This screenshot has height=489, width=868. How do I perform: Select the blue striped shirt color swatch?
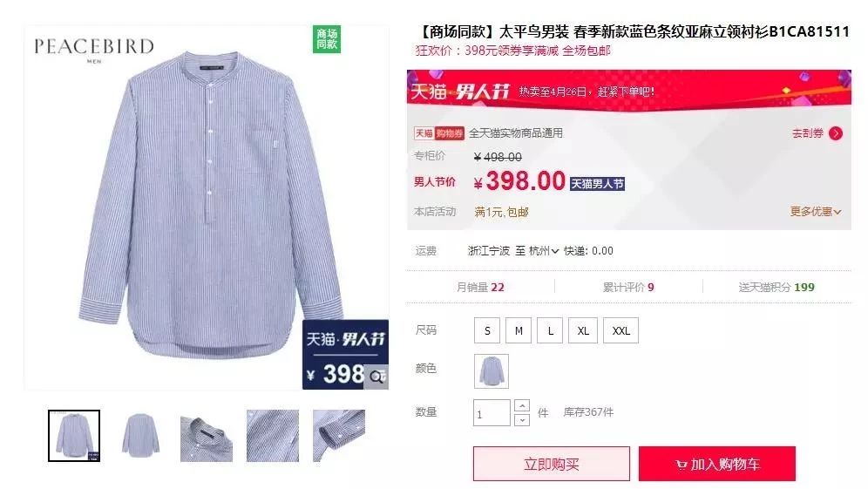(x=491, y=370)
